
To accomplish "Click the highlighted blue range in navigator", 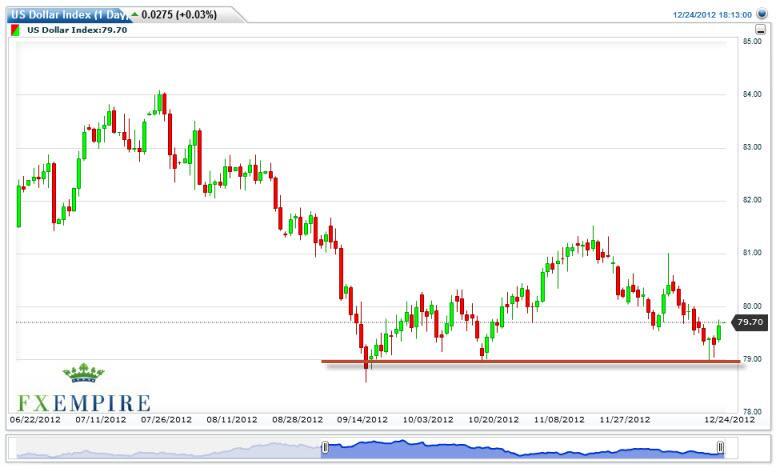I will pos(520,448).
